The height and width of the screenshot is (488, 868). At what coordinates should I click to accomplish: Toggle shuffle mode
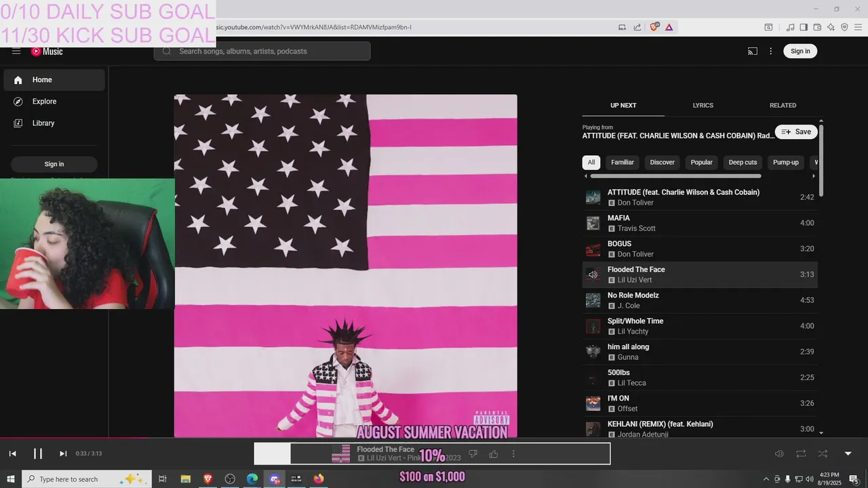tap(823, 453)
